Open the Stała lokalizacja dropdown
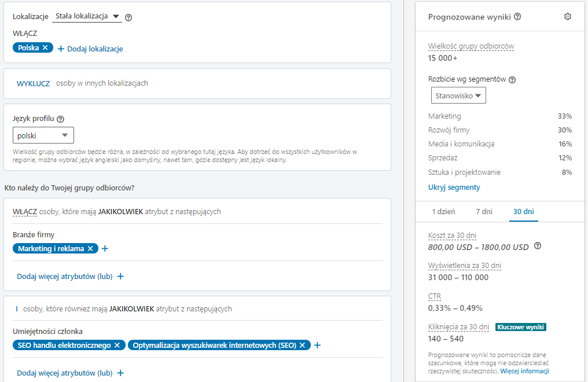This screenshot has width=588, height=382. coord(87,17)
